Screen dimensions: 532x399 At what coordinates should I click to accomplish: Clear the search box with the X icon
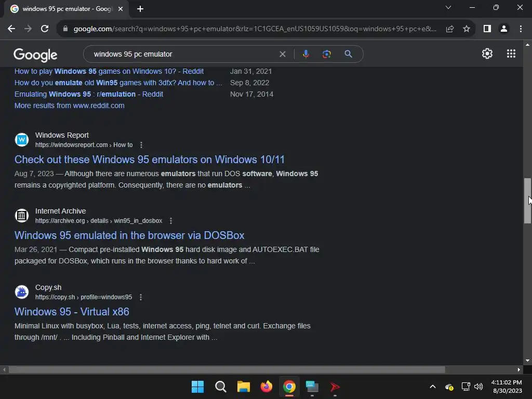coord(282,54)
